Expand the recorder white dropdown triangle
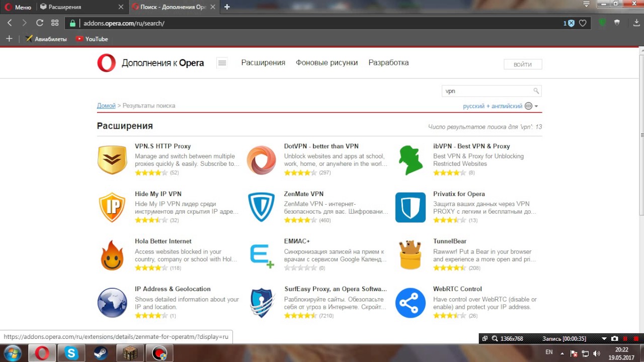Image resolution: width=644 pixels, height=362 pixels. (x=604, y=339)
